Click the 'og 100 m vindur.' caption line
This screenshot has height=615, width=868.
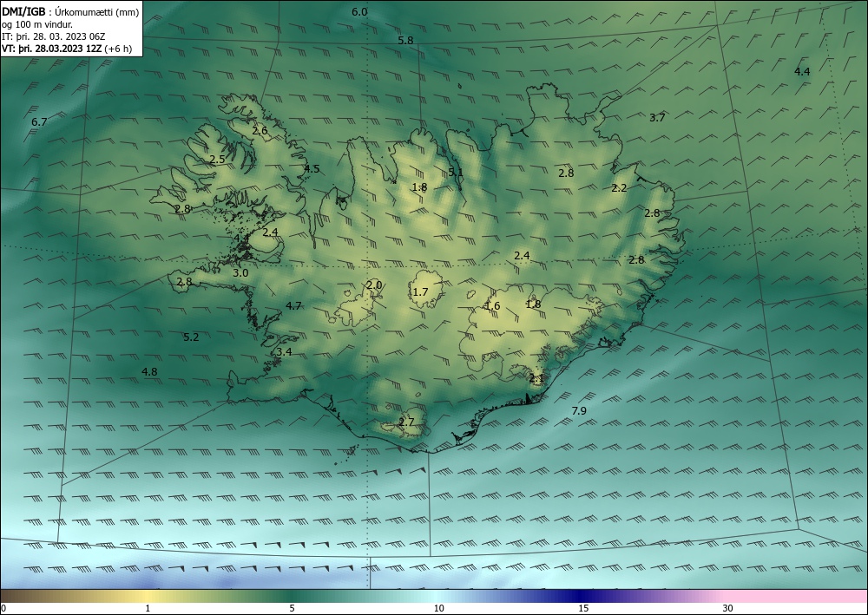coord(37,24)
